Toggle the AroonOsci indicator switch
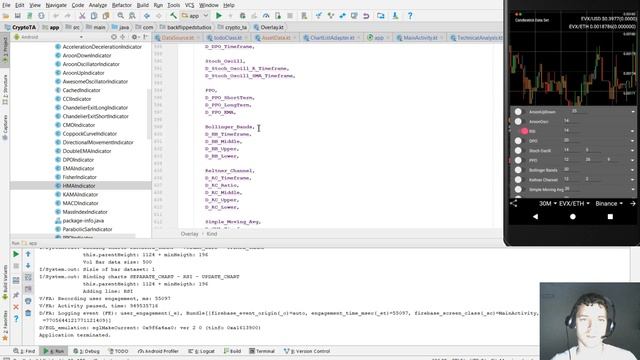Screen dimensions: 640x360 coord(518,121)
